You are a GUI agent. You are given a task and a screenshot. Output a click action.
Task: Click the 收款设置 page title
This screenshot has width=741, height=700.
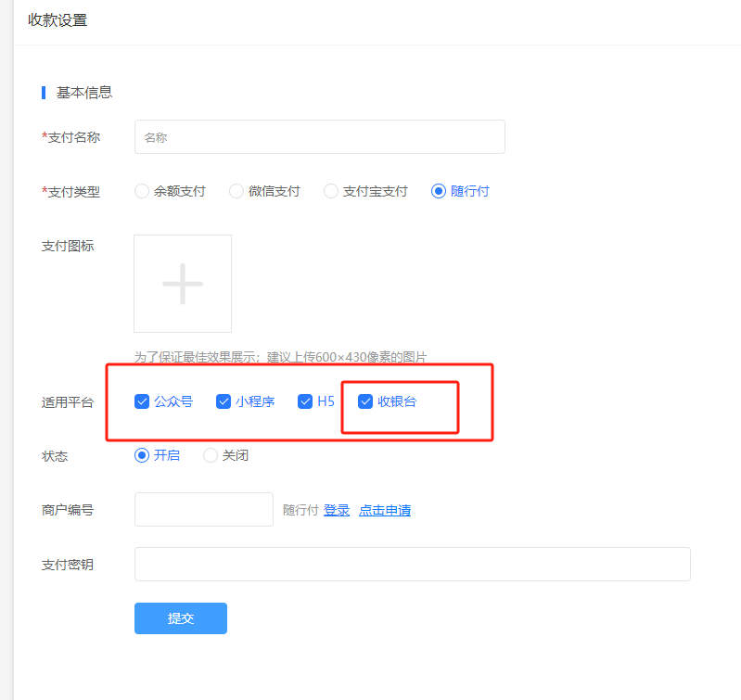coord(57,20)
